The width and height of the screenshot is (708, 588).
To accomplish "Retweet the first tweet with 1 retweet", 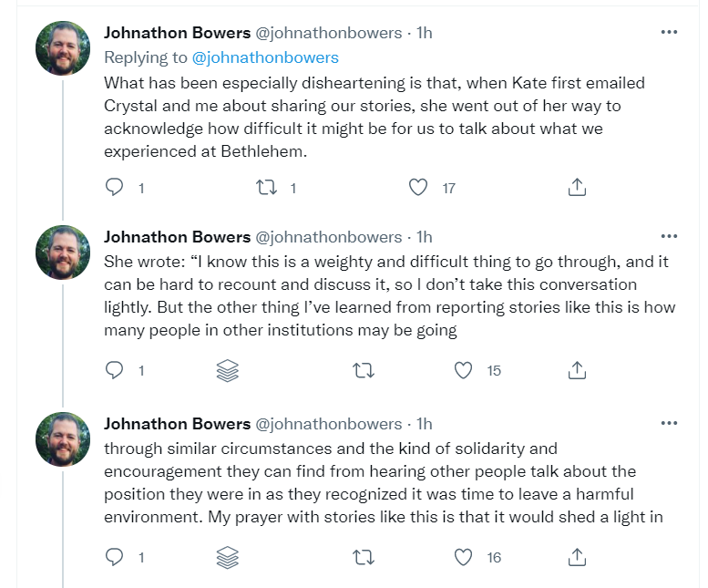I will tap(265, 188).
